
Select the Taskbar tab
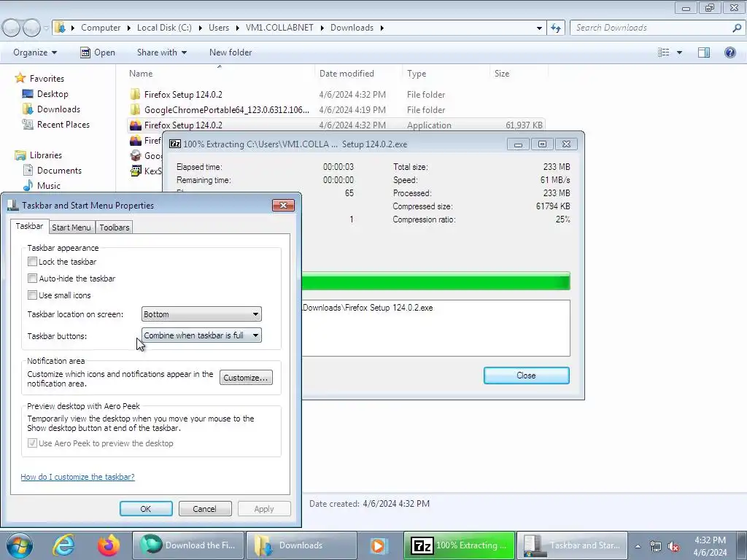click(x=29, y=226)
